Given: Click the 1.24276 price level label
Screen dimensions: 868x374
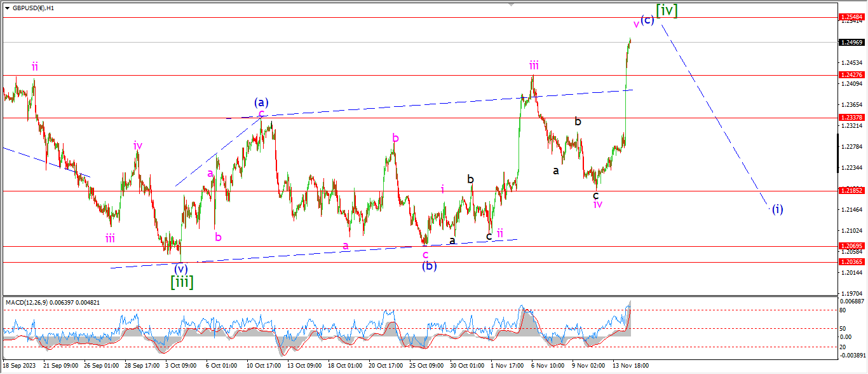Looking at the screenshot, I should (850, 75).
